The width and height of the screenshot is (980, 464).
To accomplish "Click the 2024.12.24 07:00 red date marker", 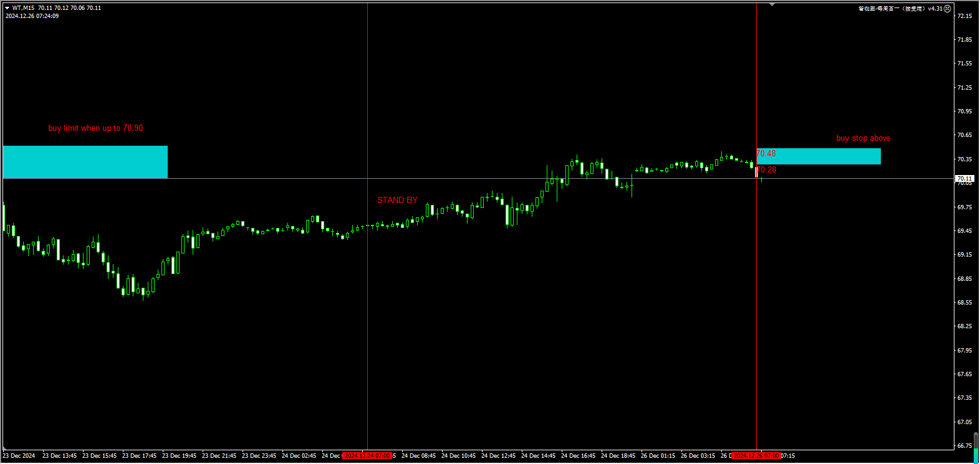I will coord(367,456).
